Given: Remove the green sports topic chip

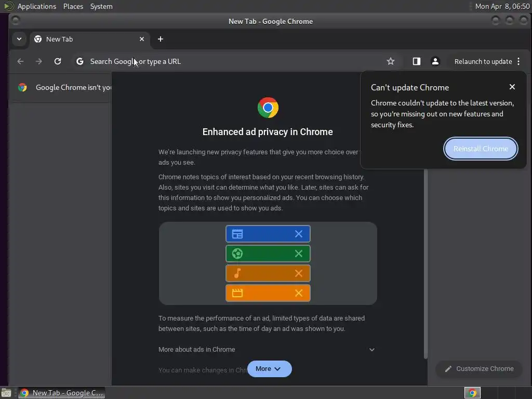Looking at the screenshot, I should point(299,254).
